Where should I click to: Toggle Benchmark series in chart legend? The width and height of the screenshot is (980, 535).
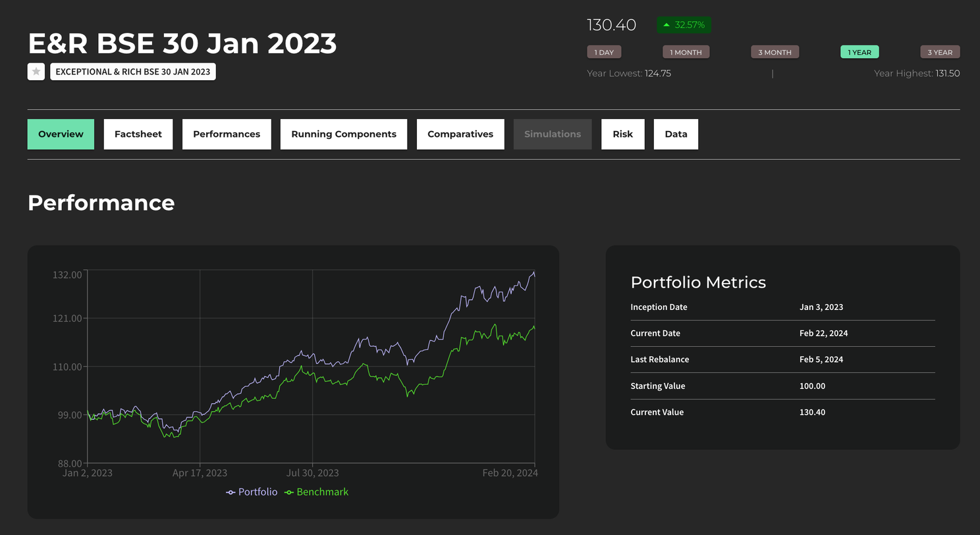point(316,492)
